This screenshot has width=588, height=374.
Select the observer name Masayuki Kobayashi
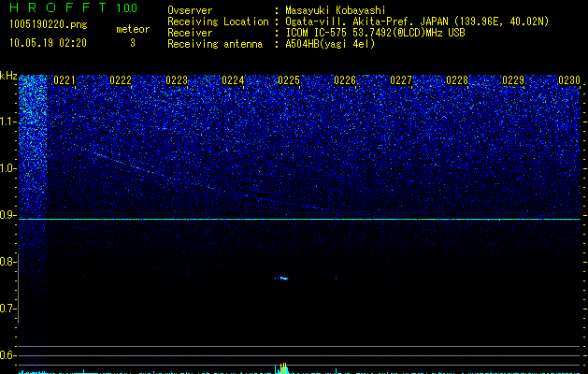pyautogui.click(x=336, y=10)
